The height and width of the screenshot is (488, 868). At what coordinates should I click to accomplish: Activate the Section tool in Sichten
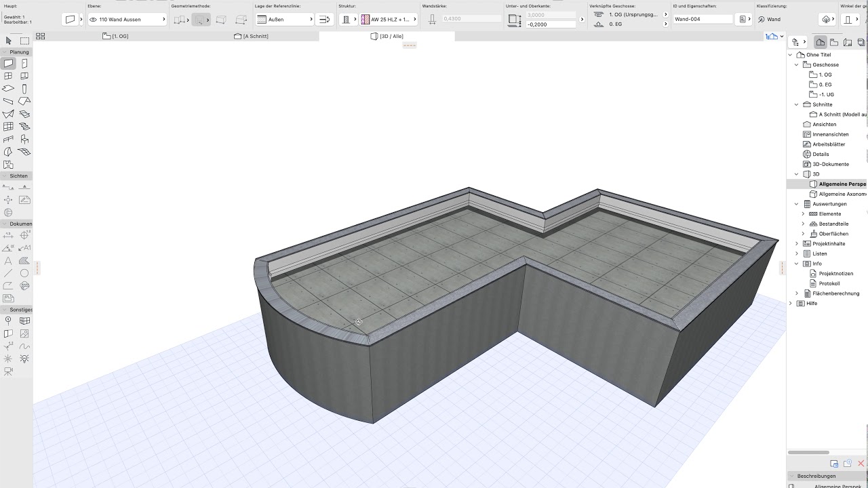(8, 187)
